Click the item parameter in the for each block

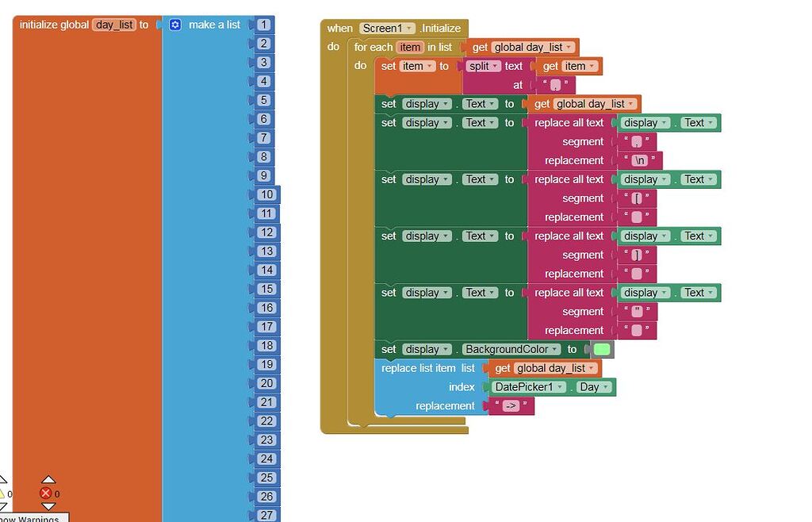coord(409,47)
